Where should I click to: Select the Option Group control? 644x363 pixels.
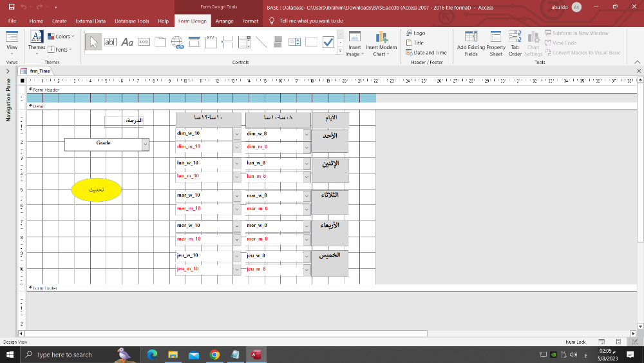(211, 42)
